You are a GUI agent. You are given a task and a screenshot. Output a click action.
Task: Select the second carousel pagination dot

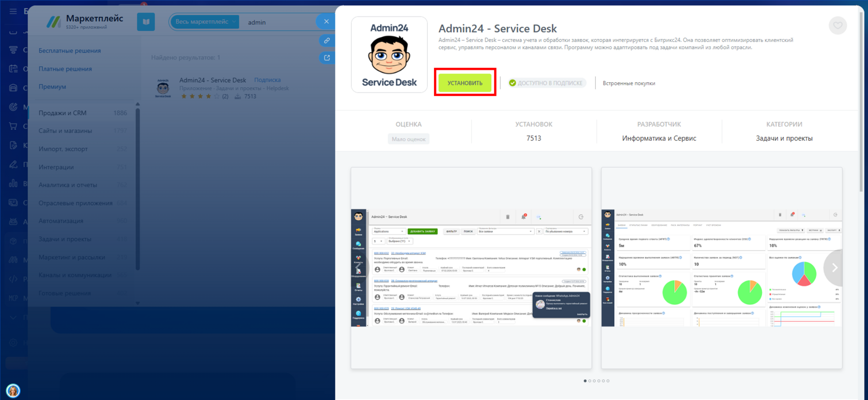click(x=590, y=381)
